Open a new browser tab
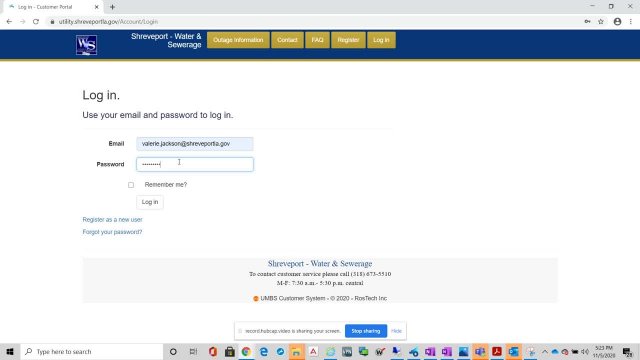This screenshot has width=640, height=360. click(112, 7)
